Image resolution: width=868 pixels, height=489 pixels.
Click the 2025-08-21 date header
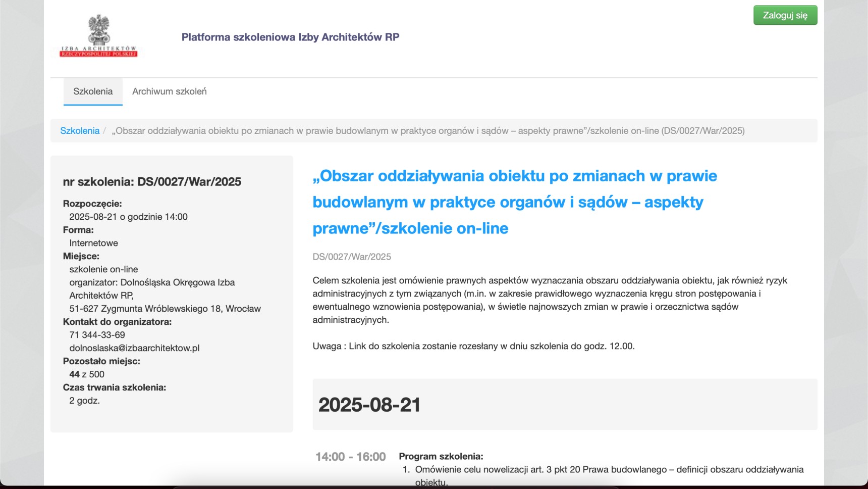pos(369,405)
